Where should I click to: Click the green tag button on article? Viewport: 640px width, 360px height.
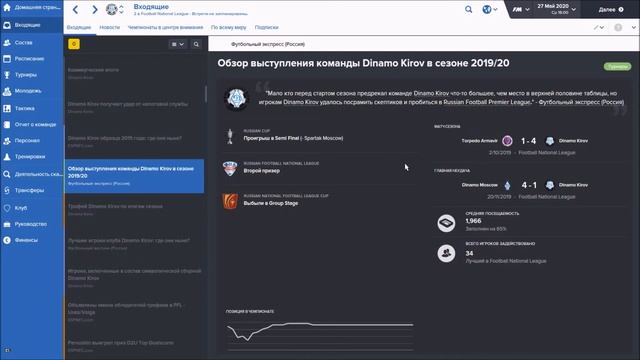[617, 67]
